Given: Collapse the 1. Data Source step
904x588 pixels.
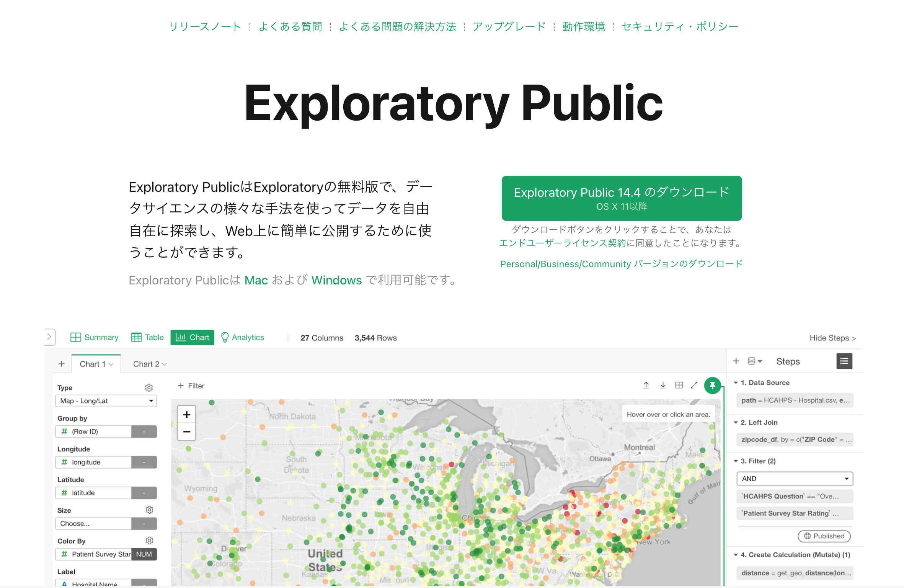Looking at the screenshot, I should [x=736, y=383].
